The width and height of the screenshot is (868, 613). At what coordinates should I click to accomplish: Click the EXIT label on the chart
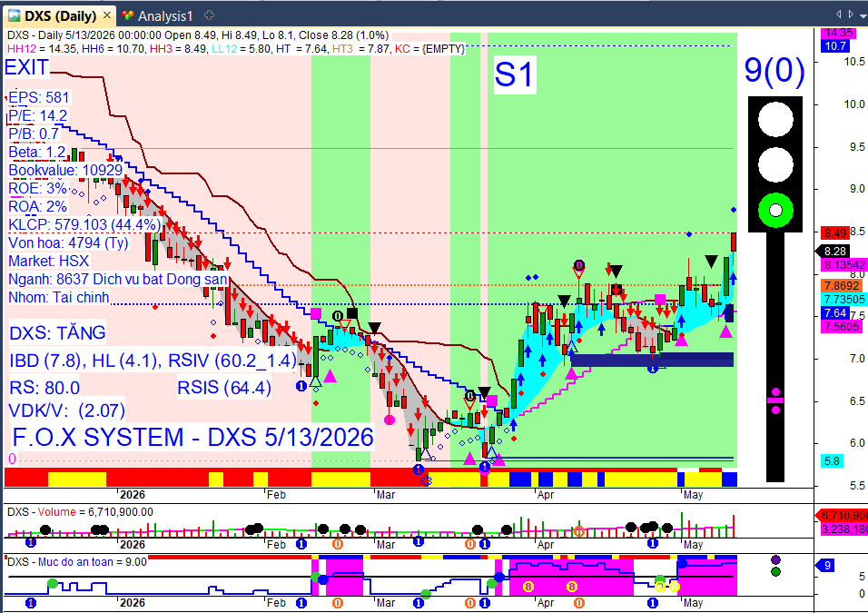pos(26,67)
